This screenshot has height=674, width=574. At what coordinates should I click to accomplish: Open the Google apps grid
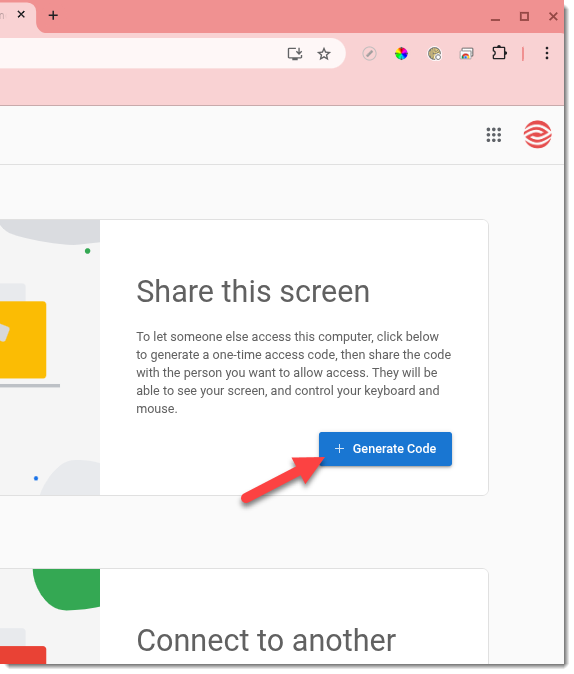click(494, 135)
